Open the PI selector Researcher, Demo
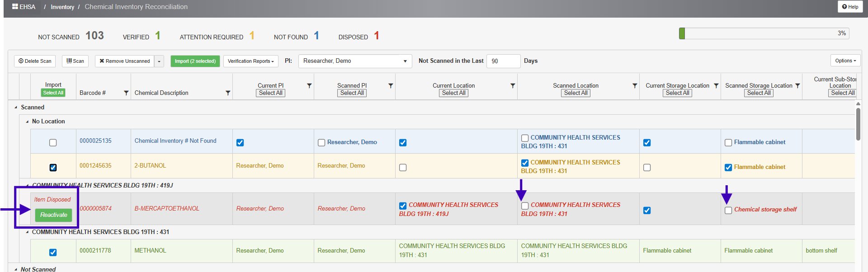868x272 pixels. pos(355,61)
